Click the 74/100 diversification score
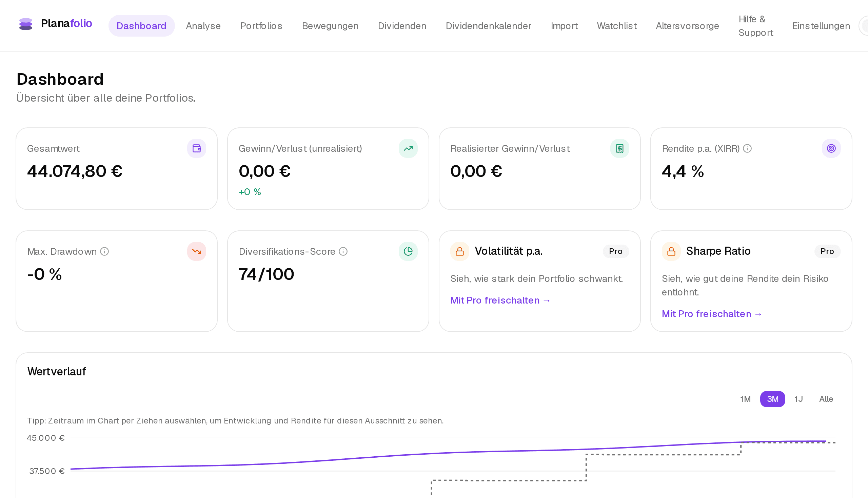This screenshot has width=868, height=498. pos(266,274)
